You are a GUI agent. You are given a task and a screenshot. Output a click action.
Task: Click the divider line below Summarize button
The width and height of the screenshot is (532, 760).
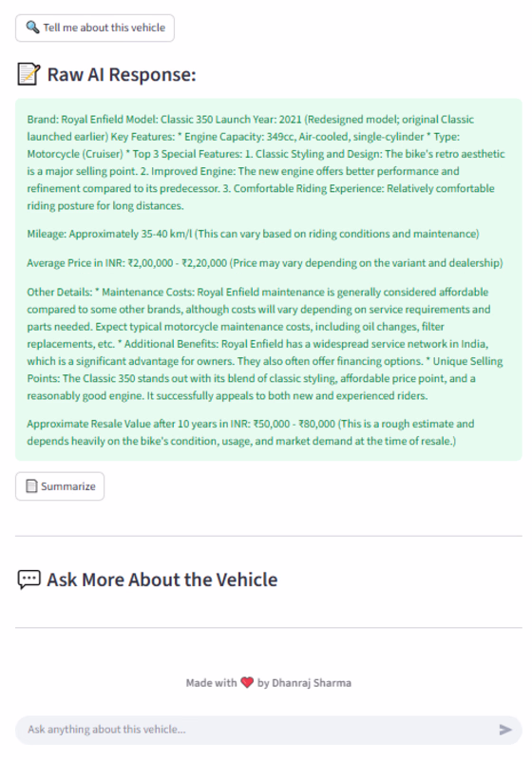269,536
